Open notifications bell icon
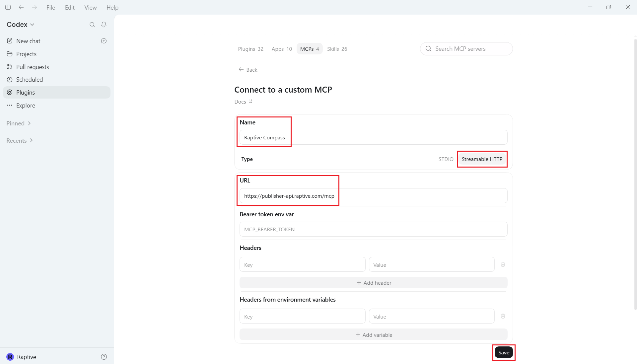This screenshot has width=637, height=364. point(104,25)
